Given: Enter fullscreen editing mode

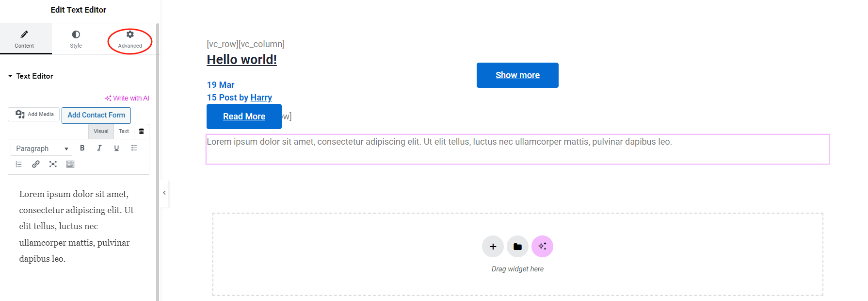Looking at the screenshot, I should (x=53, y=164).
